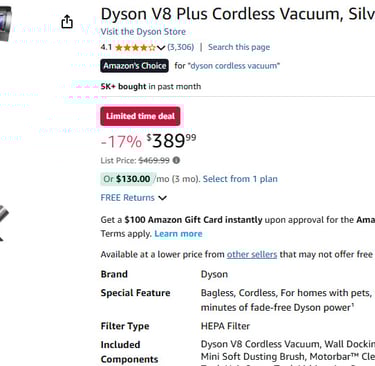
Task: Click Search this page link
Action: (239, 47)
